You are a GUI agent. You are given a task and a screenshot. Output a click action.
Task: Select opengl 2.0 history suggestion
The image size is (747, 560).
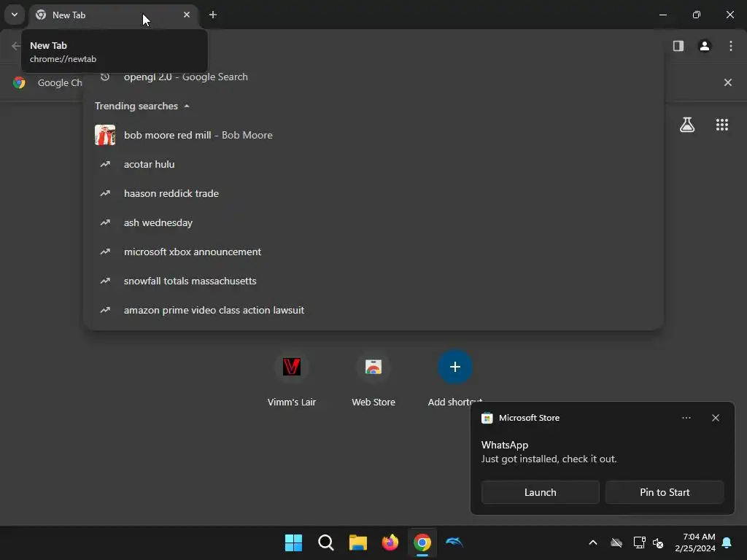tap(373, 77)
